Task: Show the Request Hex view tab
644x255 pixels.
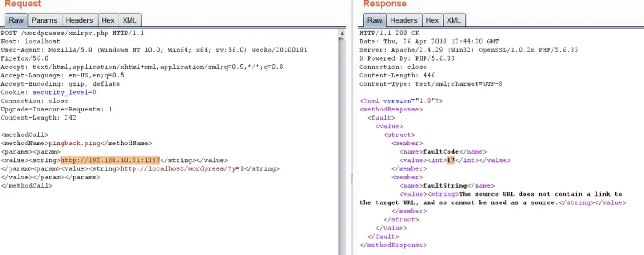Action: [108, 20]
